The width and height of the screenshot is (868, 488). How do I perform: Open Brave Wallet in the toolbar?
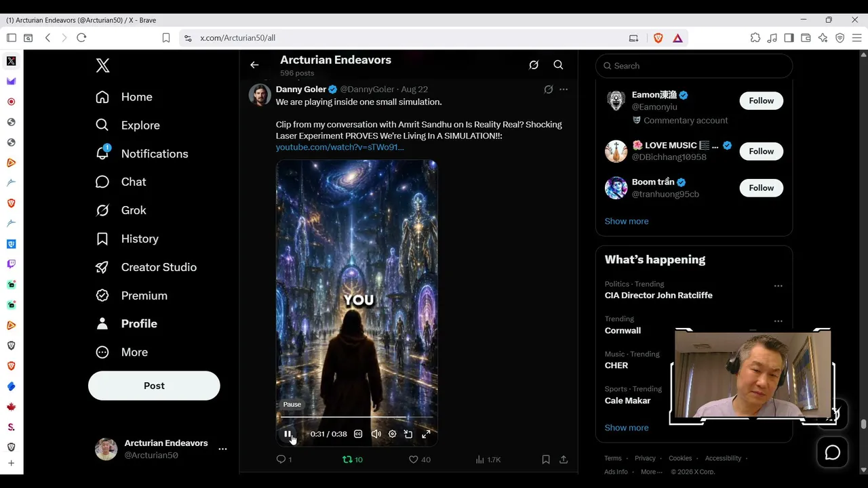coord(806,38)
